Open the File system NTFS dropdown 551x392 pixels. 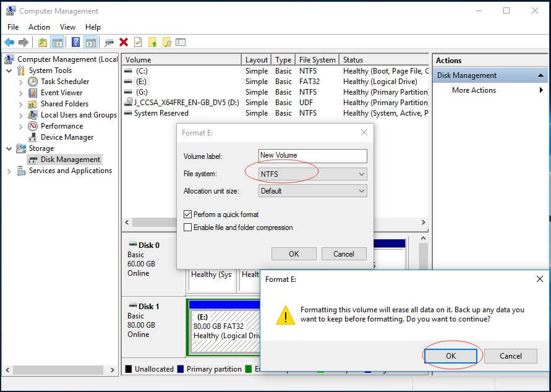point(313,174)
